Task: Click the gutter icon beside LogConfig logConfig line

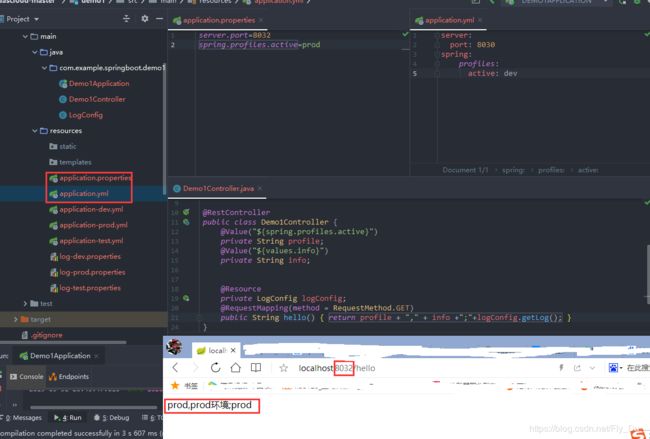Action: coord(186,298)
